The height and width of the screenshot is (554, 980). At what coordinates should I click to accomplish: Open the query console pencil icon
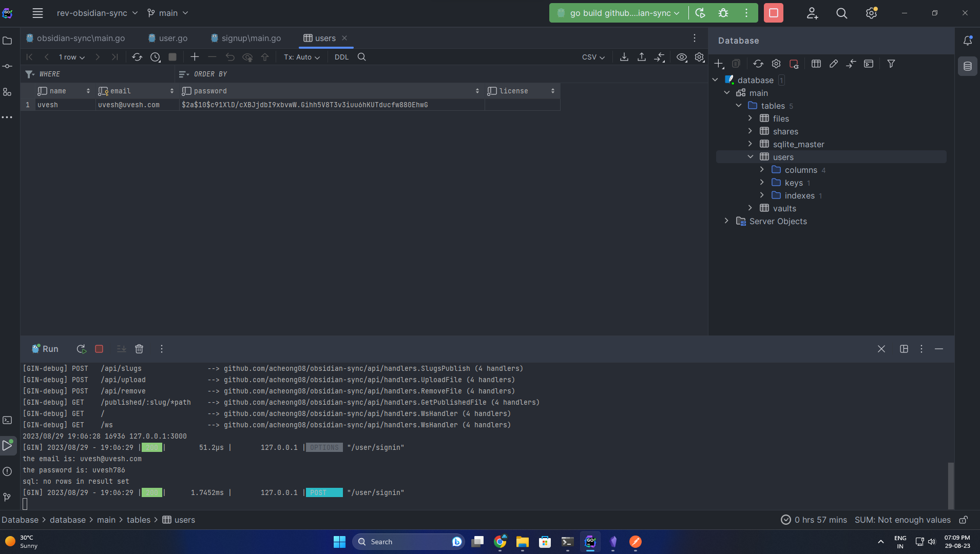(834, 64)
